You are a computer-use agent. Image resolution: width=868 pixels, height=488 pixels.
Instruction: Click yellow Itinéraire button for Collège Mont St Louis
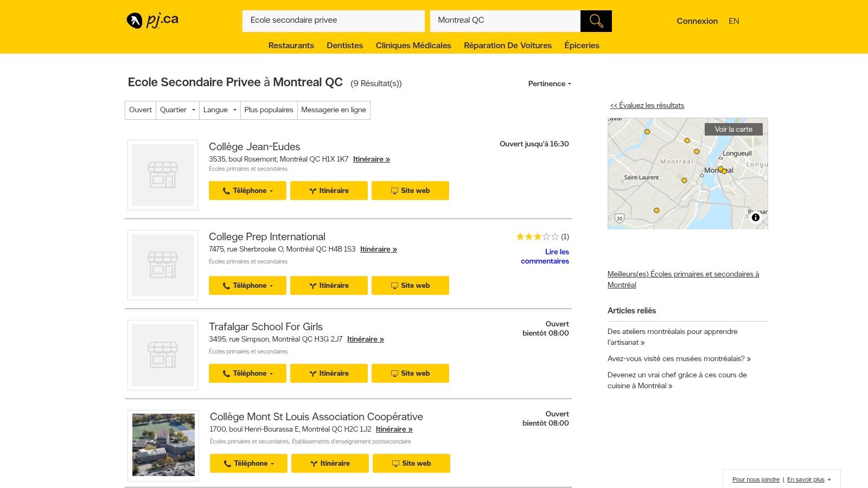[x=330, y=464]
